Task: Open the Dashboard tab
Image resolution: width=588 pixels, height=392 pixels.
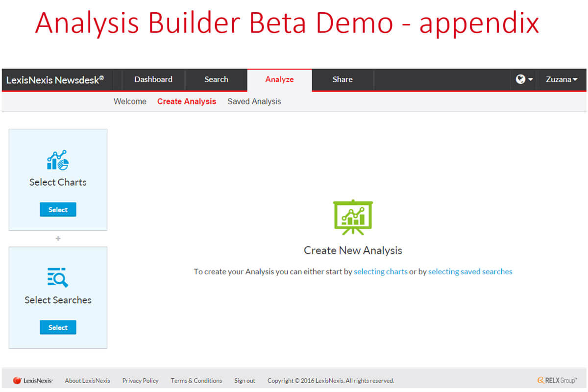Action: click(153, 79)
